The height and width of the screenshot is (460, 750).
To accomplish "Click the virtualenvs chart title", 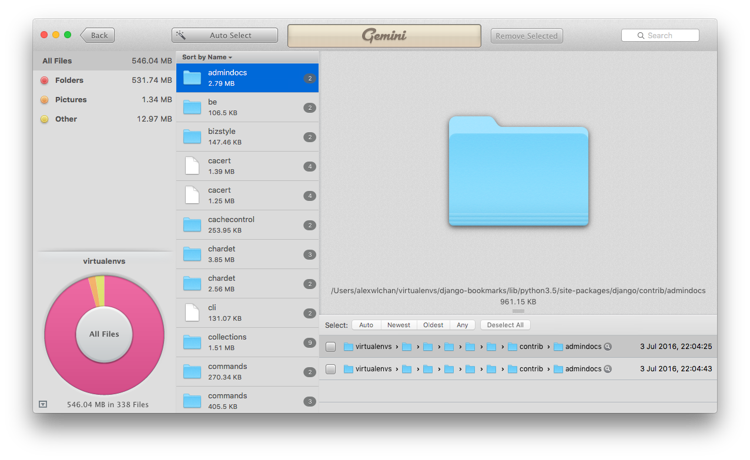I will click(x=104, y=261).
